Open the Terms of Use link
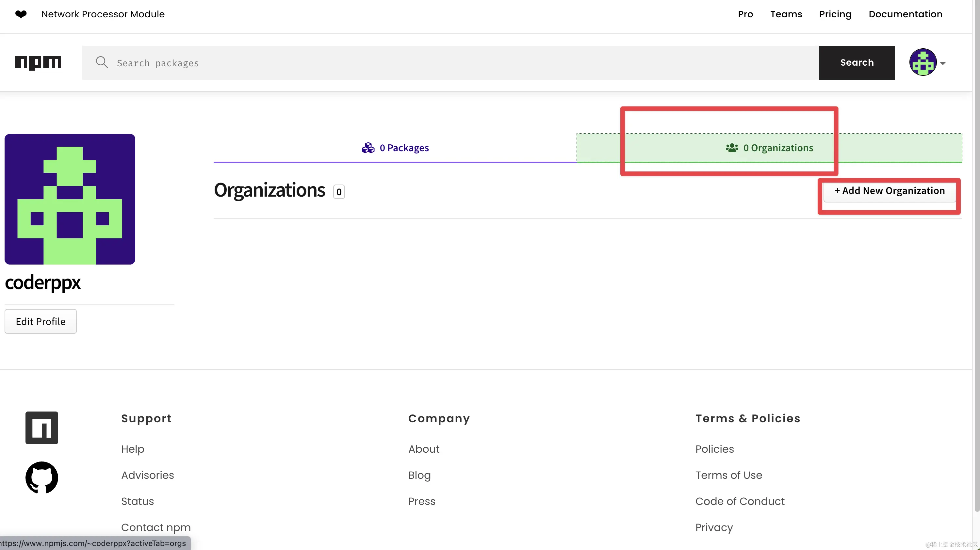Viewport: 980px width, 550px height. [x=728, y=475]
